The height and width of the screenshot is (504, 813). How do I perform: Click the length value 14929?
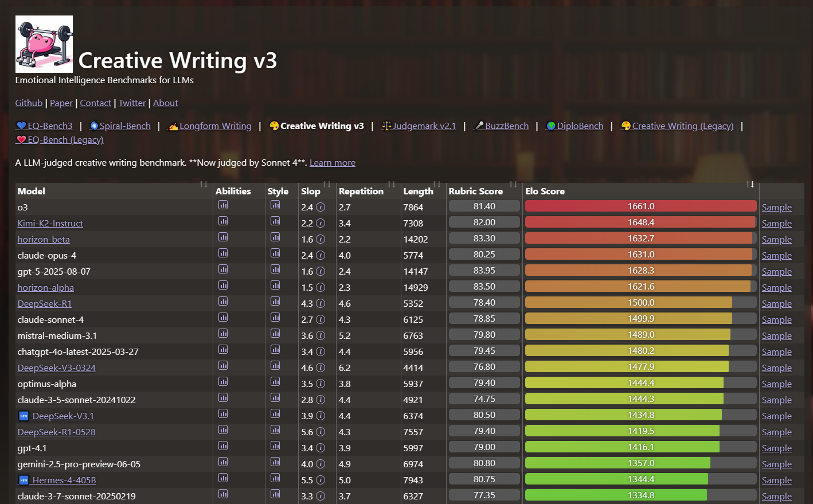[x=416, y=288]
